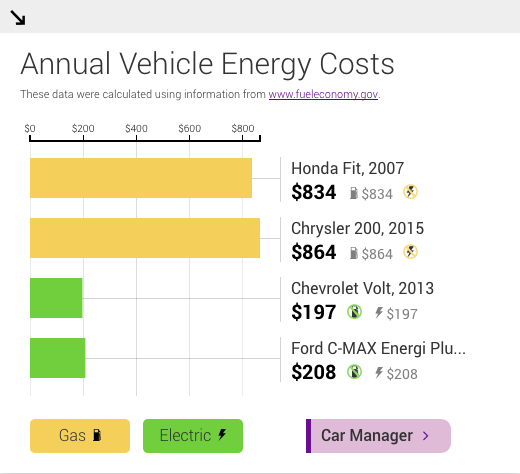This screenshot has height=474, width=520.
Task: Click the $600 axis tick label
Action: coord(189,128)
